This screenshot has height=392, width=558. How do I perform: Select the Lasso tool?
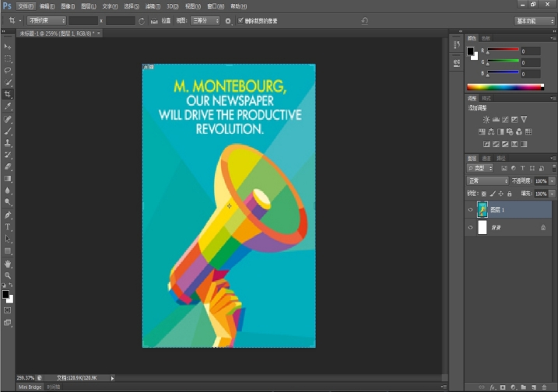[x=8, y=70]
